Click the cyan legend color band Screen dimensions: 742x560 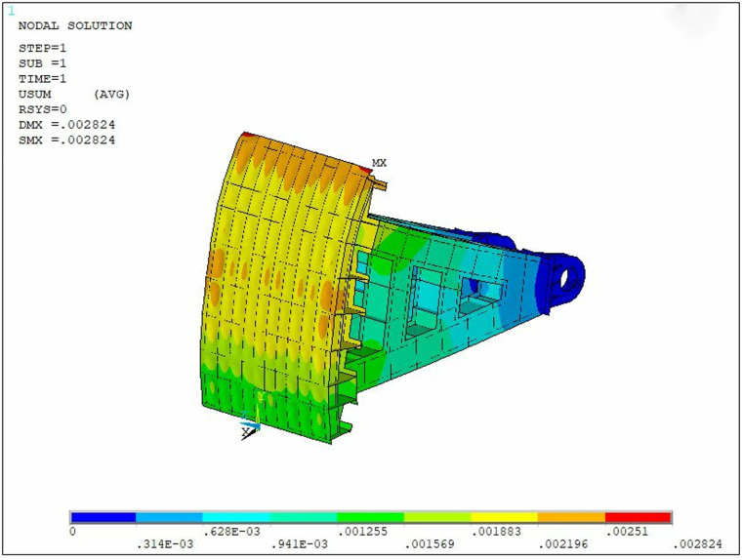click(236, 517)
